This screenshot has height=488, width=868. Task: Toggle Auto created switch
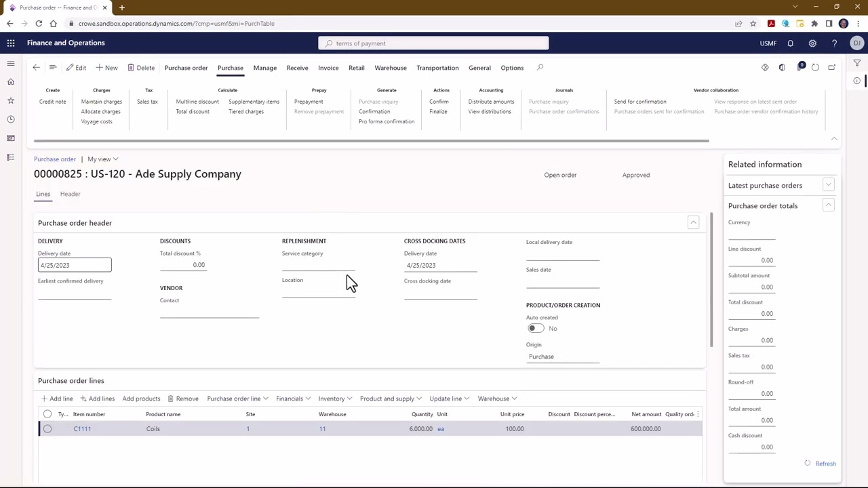[536, 329]
